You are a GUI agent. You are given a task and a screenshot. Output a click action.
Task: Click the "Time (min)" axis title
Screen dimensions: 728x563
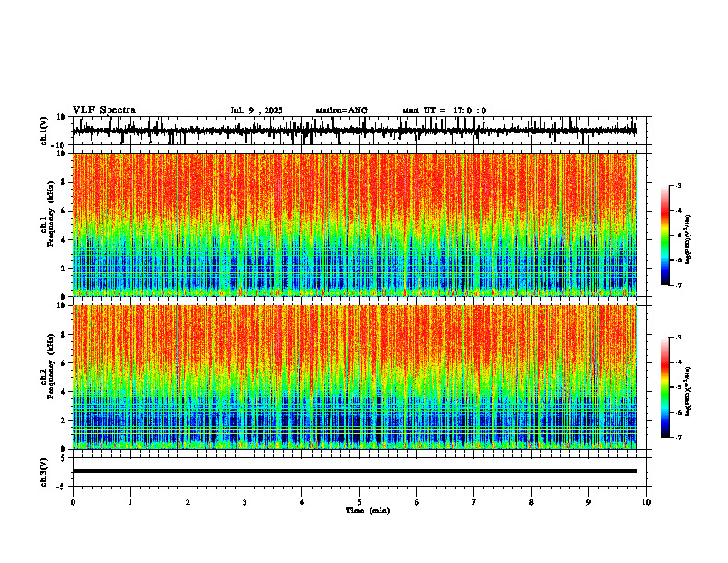(x=368, y=511)
